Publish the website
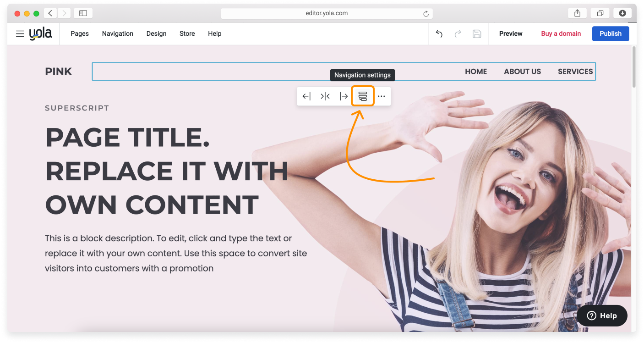644x343 pixels. (x=610, y=33)
